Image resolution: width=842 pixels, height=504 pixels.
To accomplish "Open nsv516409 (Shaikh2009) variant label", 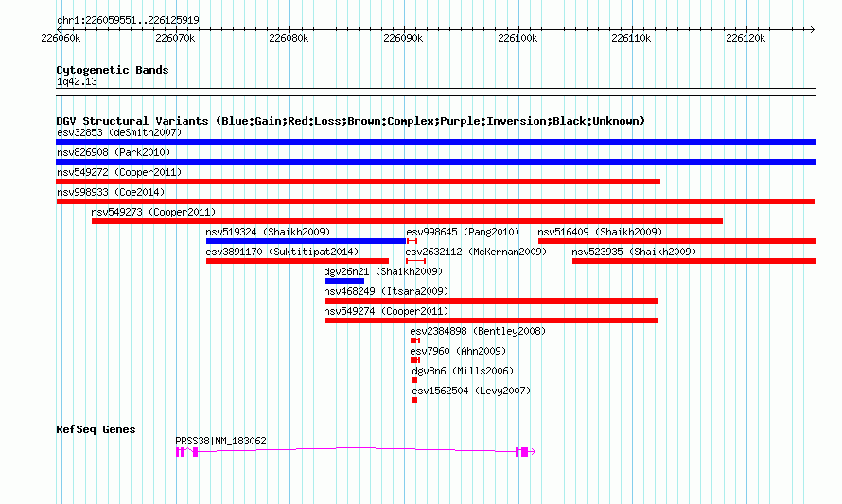I will click(x=600, y=232).
